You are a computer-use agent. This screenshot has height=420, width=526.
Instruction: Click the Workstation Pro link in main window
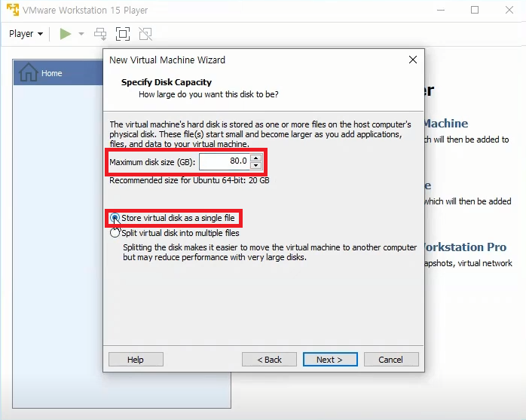click(465, 247)
